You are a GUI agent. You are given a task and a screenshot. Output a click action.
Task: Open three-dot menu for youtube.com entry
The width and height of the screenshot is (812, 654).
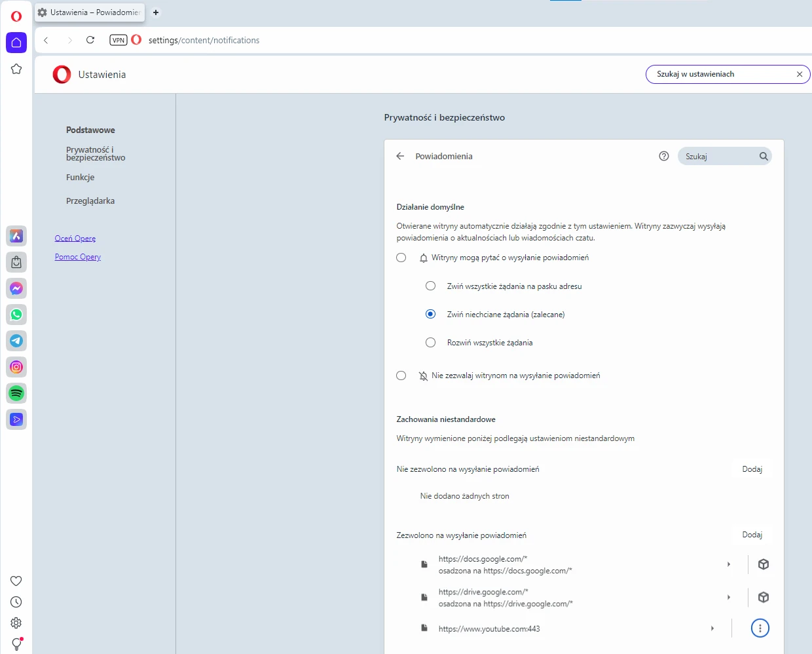point(760,628)
